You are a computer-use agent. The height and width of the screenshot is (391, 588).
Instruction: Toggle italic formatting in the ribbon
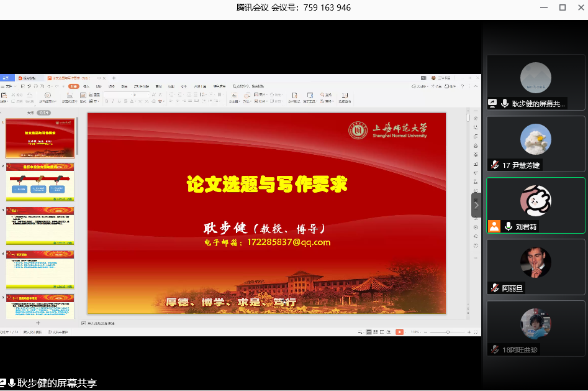click(x=113, y=101)
